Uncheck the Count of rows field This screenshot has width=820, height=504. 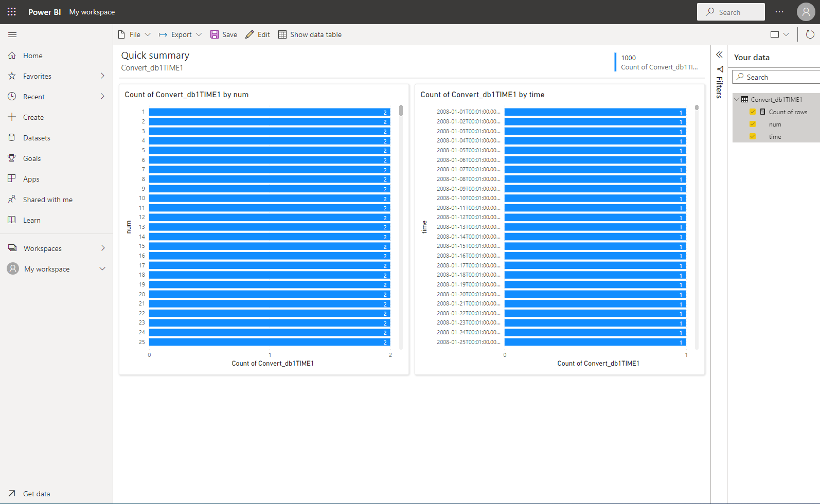pos(753,112)
